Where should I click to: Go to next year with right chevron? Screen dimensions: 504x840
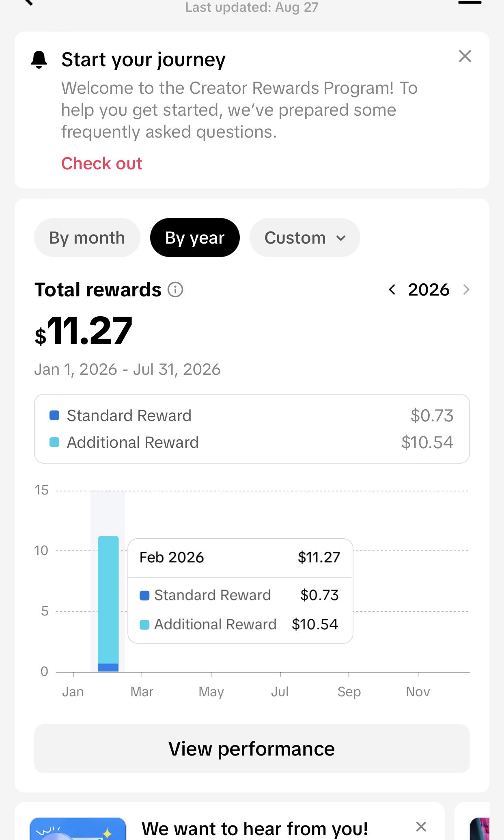(x=466, y=289)
